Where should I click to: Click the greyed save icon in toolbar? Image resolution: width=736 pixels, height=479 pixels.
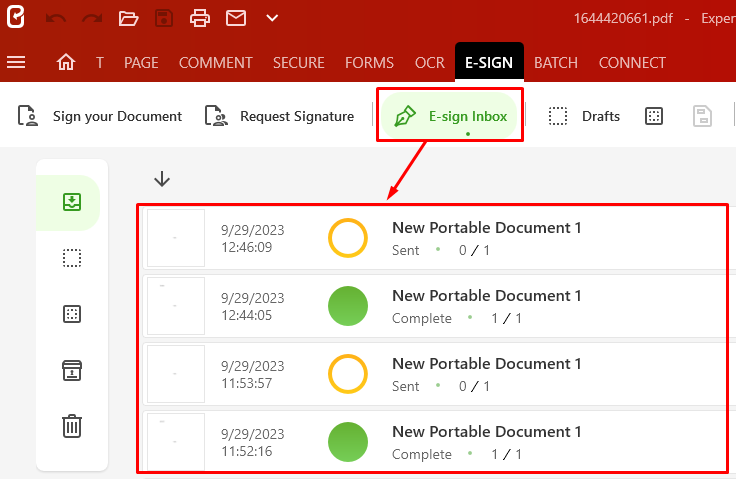click(x=702, y=116)
